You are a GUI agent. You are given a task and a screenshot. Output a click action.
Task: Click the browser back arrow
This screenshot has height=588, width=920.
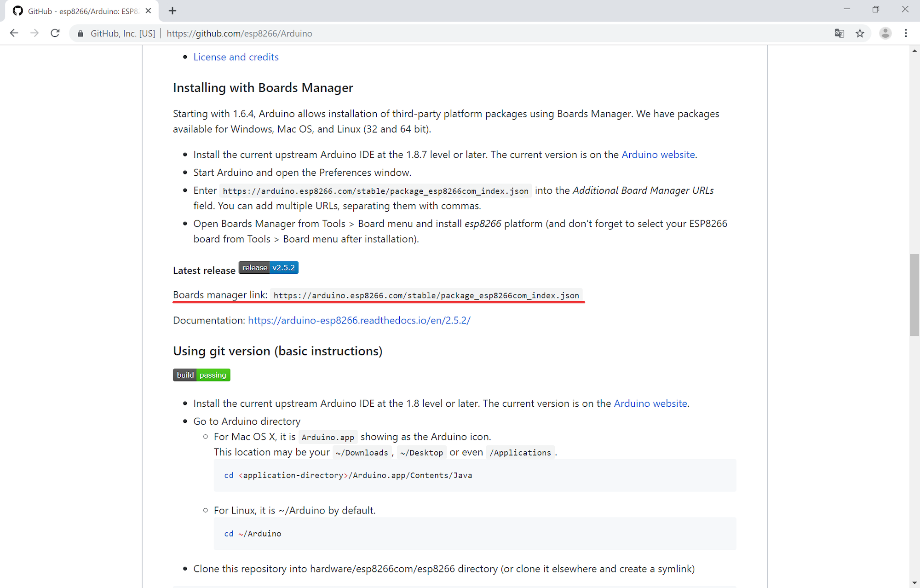click(x=14, y=33)
